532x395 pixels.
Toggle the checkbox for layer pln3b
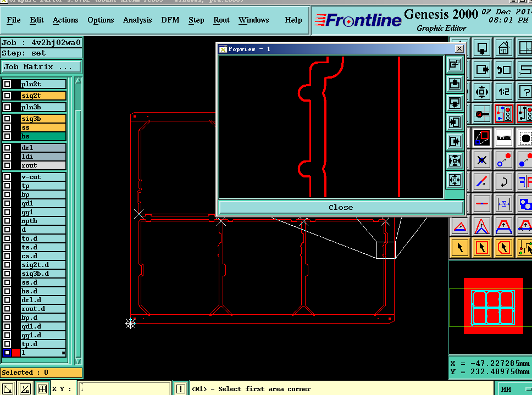[x=7, y=107]
